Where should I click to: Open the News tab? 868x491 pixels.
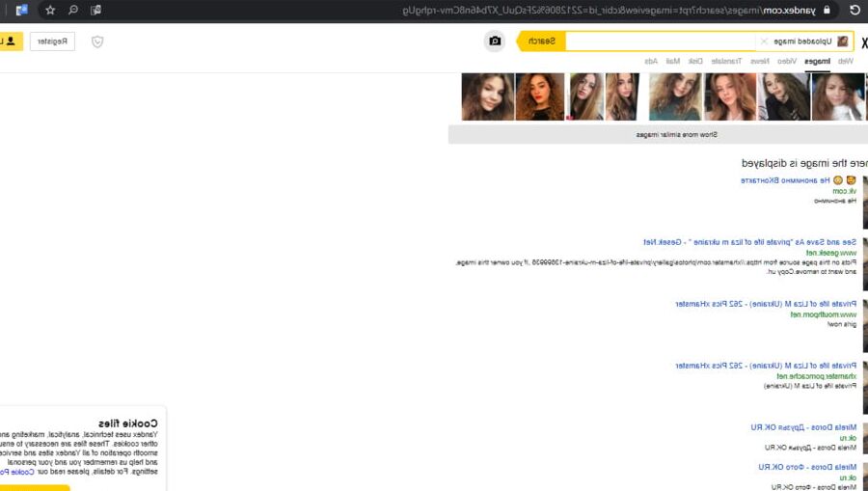pos(760,61)
